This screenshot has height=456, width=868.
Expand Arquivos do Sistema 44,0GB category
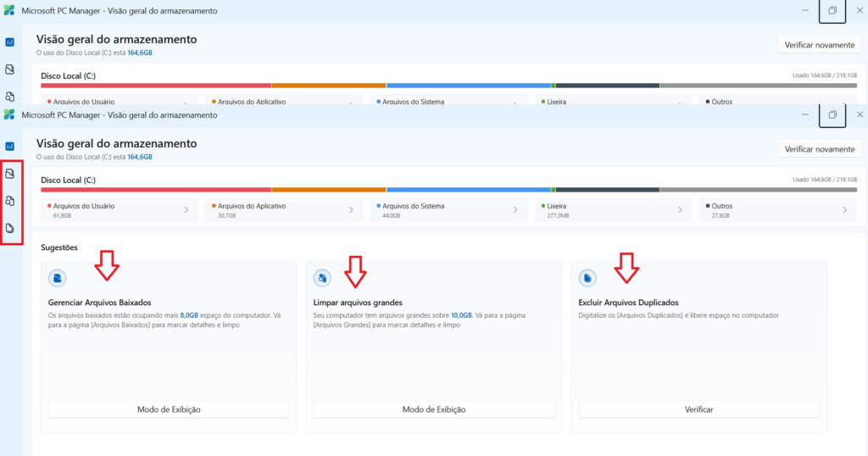449,210
